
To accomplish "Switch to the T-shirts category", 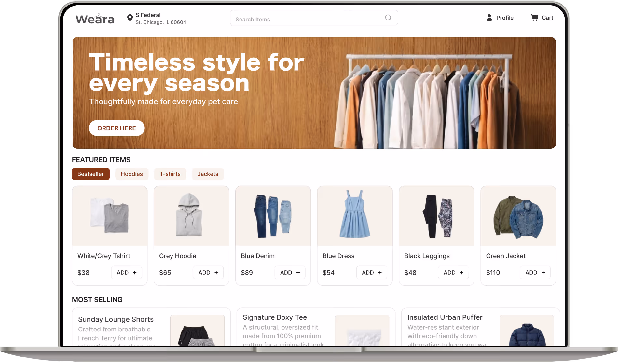I will [x=170, y=174].
